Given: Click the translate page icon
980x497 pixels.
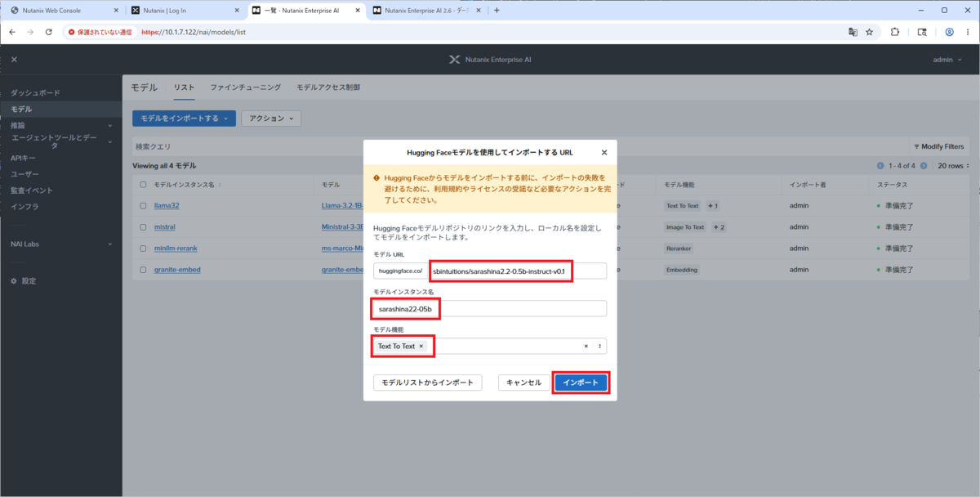Looking at the screenshot, I should tap(853, 33).
